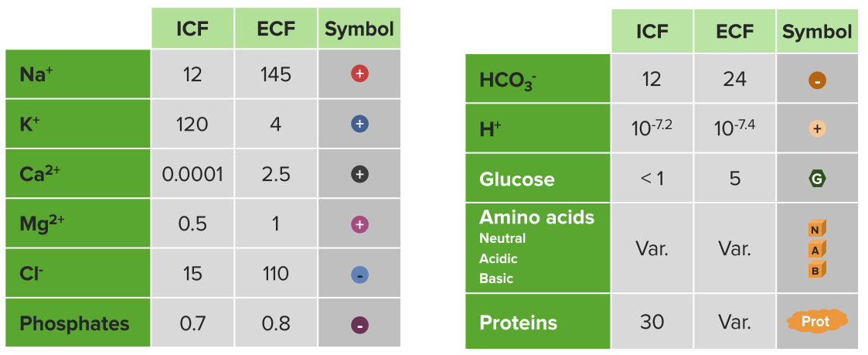Screen dimensions: 868x355
Task: Click the Amino acids row heading
Action: tap(536, 217)
